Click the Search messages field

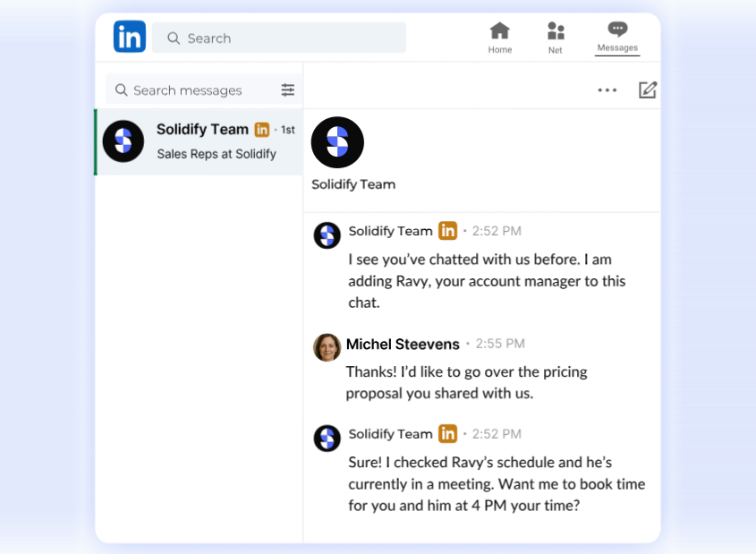tap(204, 89)
